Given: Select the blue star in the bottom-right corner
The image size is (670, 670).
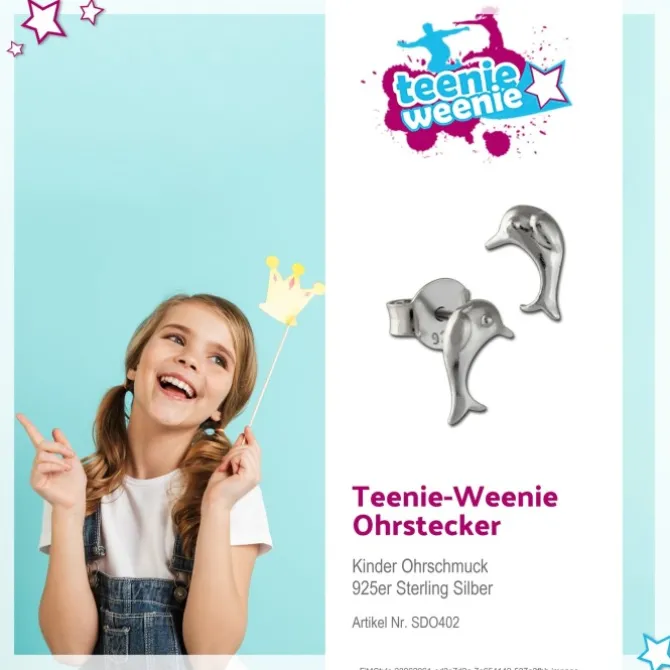Looking at the screenshot, I should tap(655, 651).
